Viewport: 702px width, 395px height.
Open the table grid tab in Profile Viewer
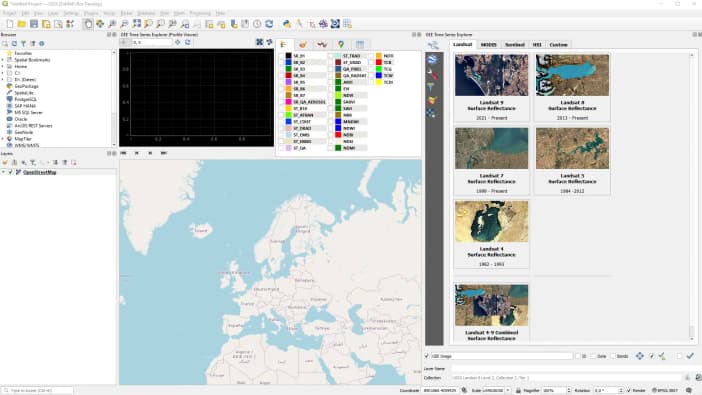click(x=360, y=44)
